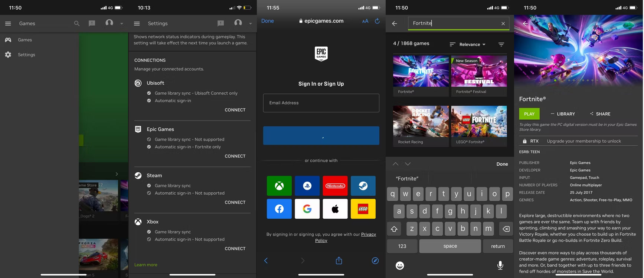
Task: Open the AA text size menu
Action: [365, 21]
